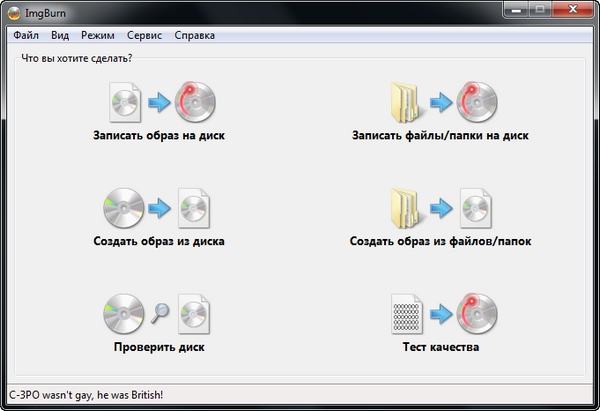The width and height of the screenshot is (600, 411).
Task: Click the ImgBurn application icon in title bar
Action: point(14,13)
